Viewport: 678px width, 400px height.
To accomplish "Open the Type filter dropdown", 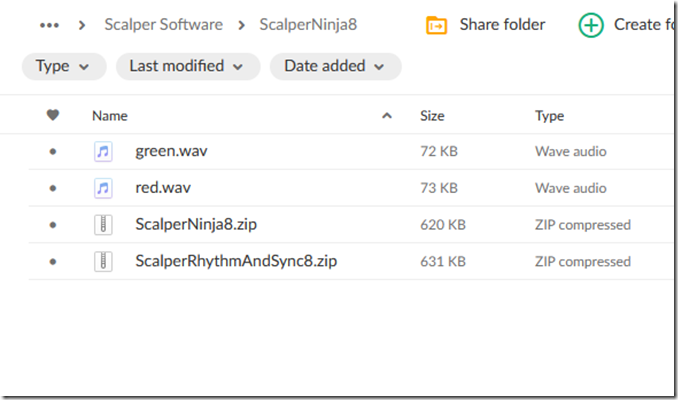I will 63,66.
